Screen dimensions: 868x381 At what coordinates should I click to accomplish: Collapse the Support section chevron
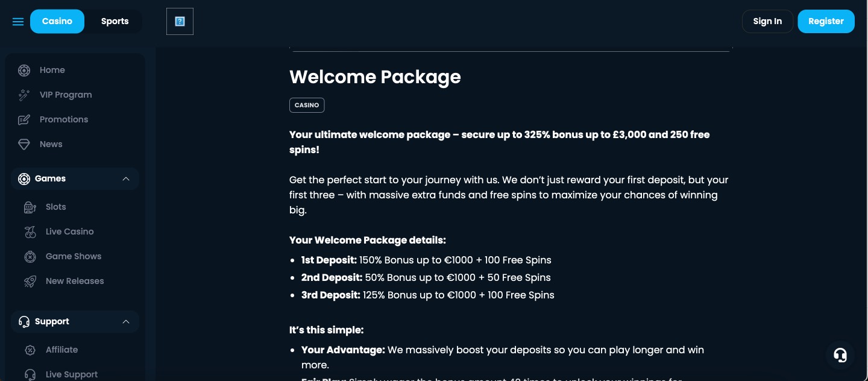point(126,322)
